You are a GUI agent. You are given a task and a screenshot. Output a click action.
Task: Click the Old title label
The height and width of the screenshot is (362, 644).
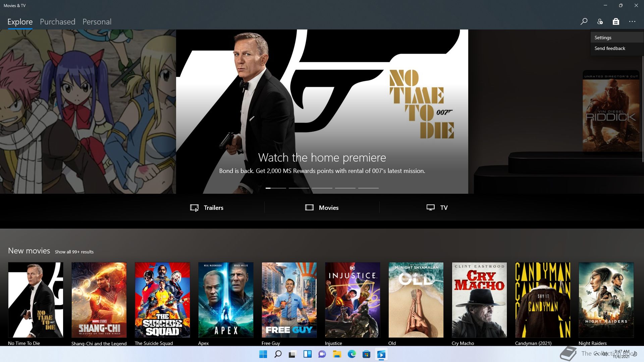(392, 343)
